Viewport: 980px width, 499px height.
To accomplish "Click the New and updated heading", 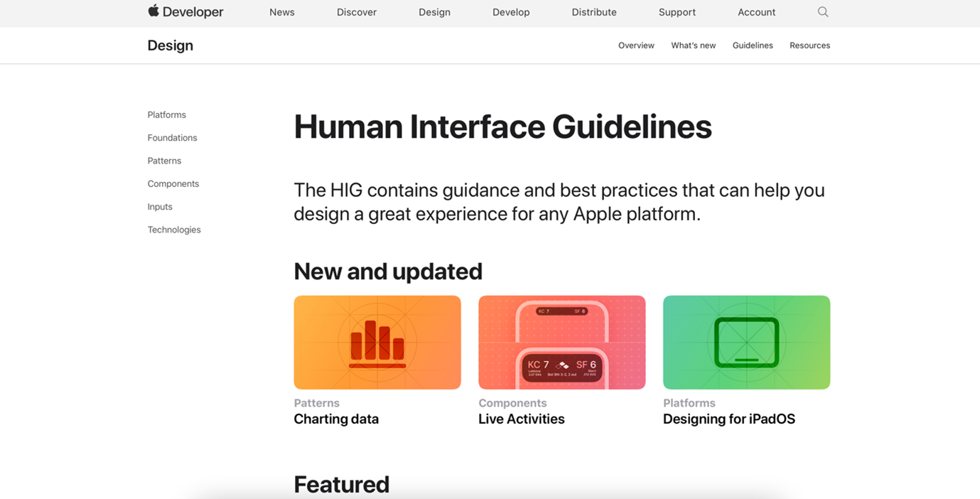I will 388,272.
